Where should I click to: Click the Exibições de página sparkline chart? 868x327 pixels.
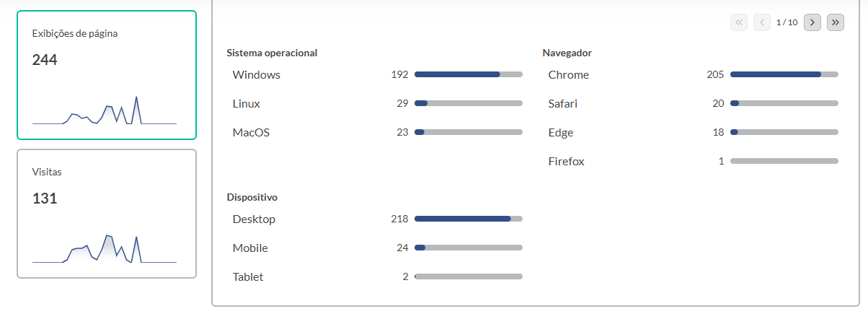pos(105,112)
